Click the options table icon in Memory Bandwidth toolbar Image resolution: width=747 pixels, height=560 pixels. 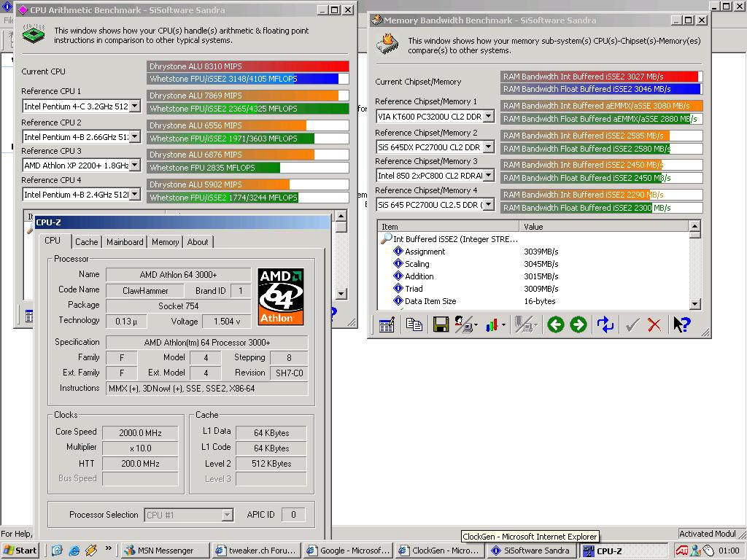pyautogui.click(x=387, y=324)
